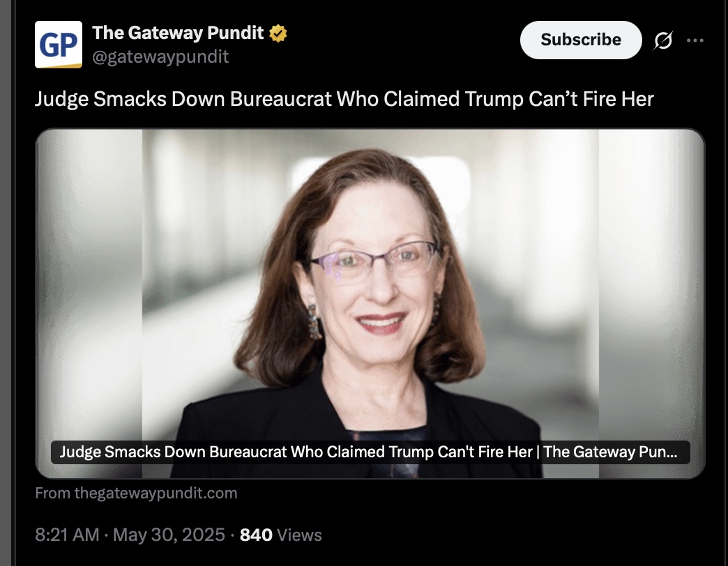Subscribe to The Gateway Pundit
The width and height of the screenshot is (728, 566).
point(581,40)
